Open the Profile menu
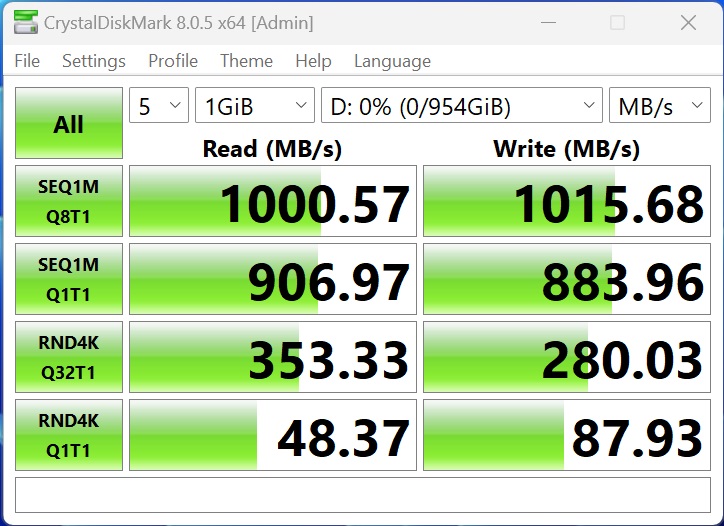Image resolution: width=724 pixels, height=526 pixels. (x=173, y=61)
